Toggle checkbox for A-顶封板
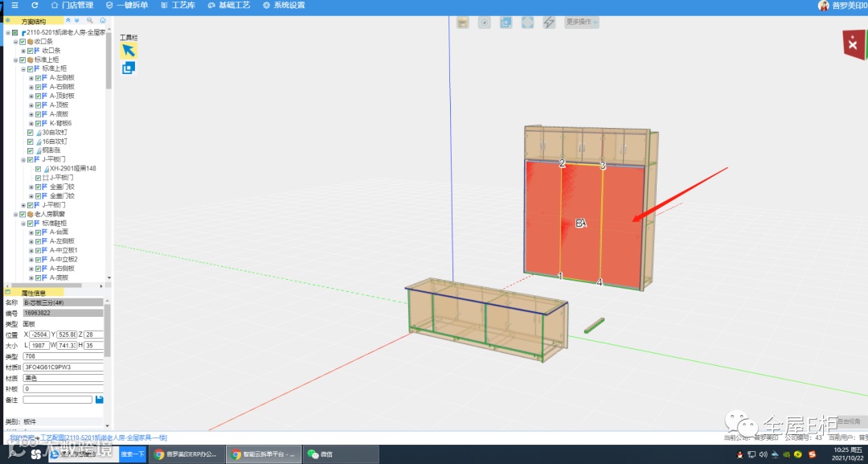 coord(39,96)
